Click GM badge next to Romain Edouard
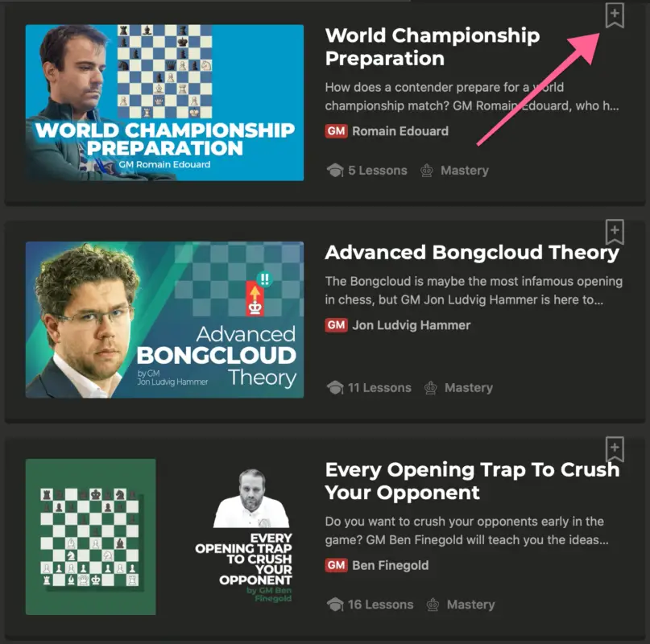The width and height of the screenshot is (650, 644). coord(336,131)
